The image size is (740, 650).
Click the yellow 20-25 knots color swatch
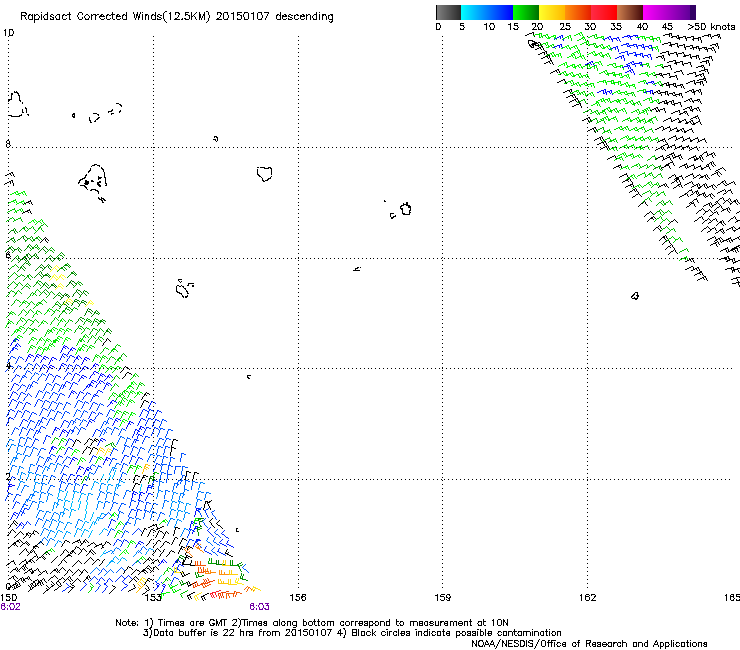pos(552,12)
